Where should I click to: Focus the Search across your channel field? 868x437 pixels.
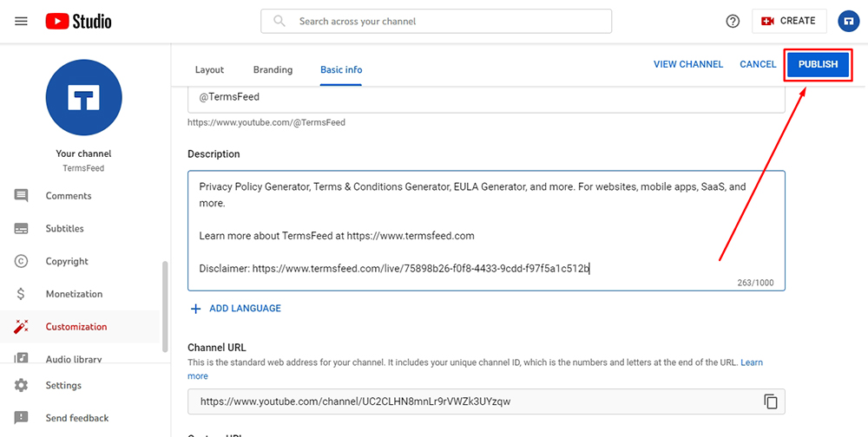[x=437, y=21]
